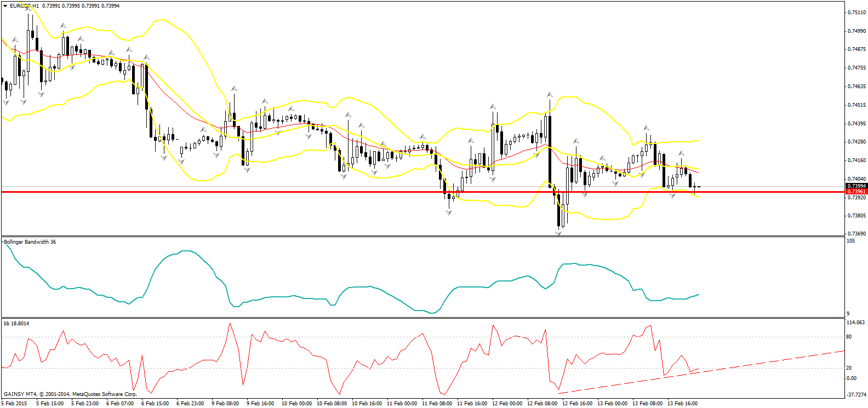Select the red horizontal support line

(x=422, y=192)
